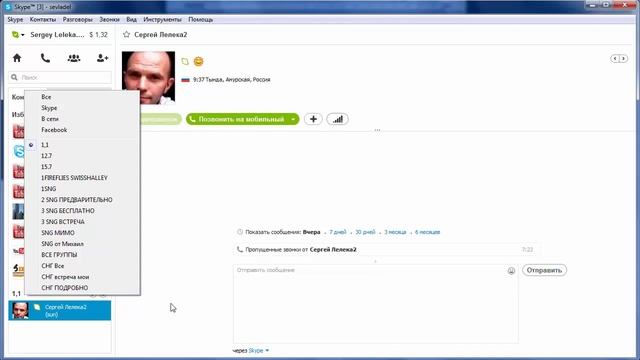This screenshot has height=360, width=640.
Task: Click the add contact icon
Action: [x=102, y=58]
